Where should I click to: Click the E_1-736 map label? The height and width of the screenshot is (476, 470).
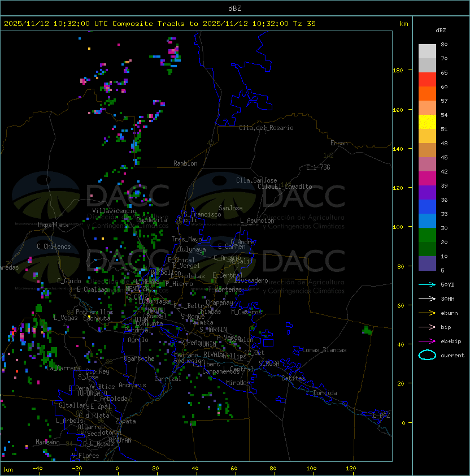click(x=318, y=167)
